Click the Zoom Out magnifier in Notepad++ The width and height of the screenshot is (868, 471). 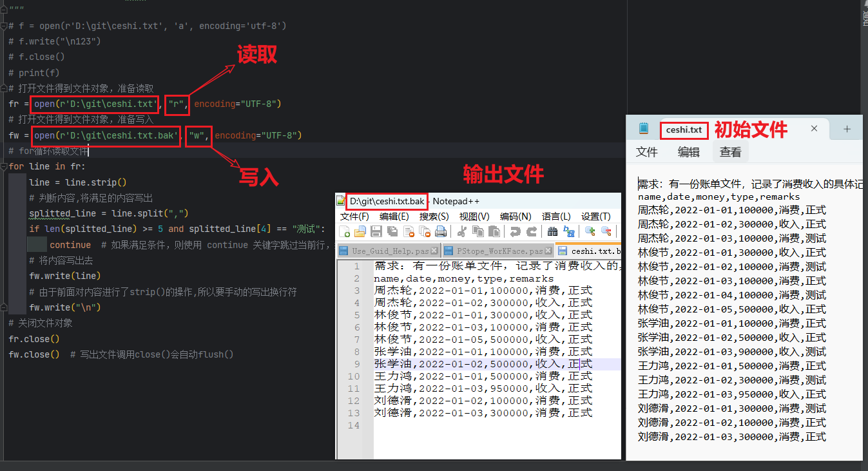pos(606,231)
